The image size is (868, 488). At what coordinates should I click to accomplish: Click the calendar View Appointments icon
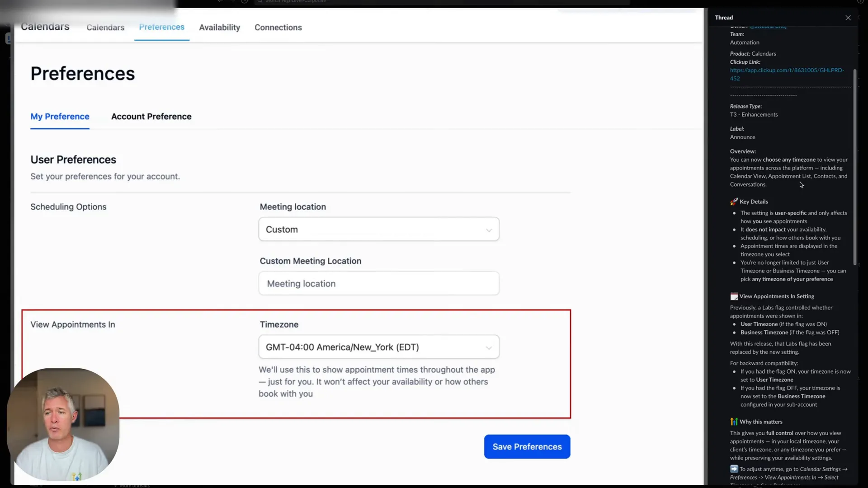point(734,296)
